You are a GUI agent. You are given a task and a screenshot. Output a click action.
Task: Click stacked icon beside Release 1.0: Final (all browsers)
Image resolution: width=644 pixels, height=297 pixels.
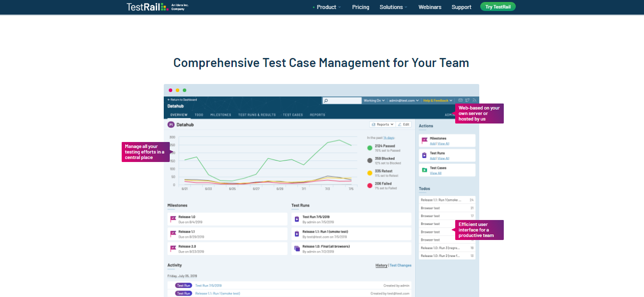coord(297,248)
